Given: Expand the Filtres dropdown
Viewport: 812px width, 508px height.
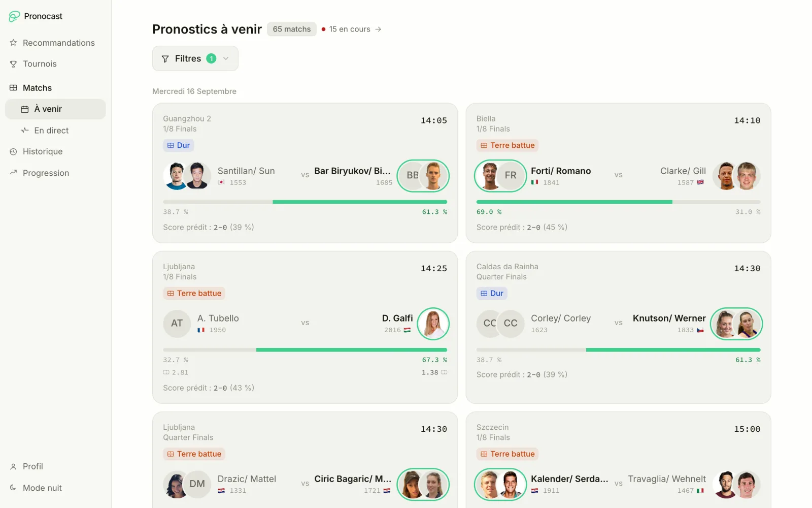Looking at the screenshot, I should [195, 58].
